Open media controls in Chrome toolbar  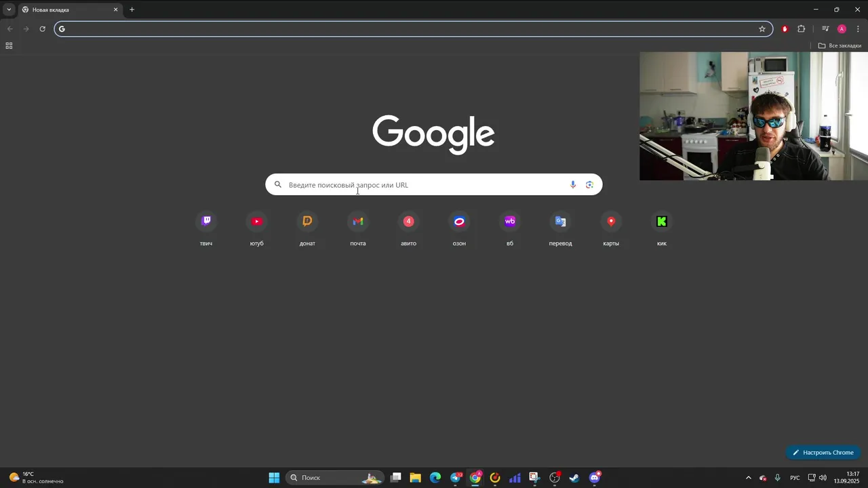click(825, 29)
